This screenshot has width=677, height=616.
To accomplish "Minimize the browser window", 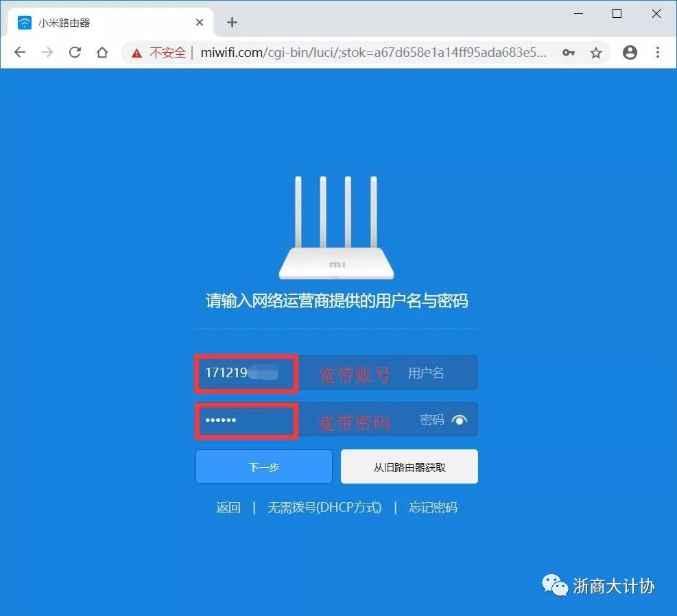I will pyautogui.click(x=578, y=14).
